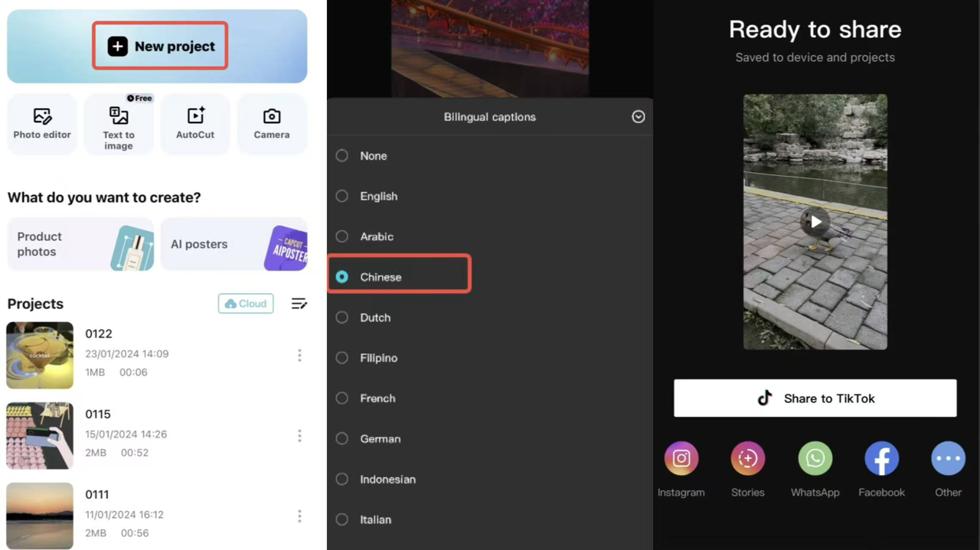Open more options for project 0111
This screenshot has height=550, width=980.
coord(299,516)
